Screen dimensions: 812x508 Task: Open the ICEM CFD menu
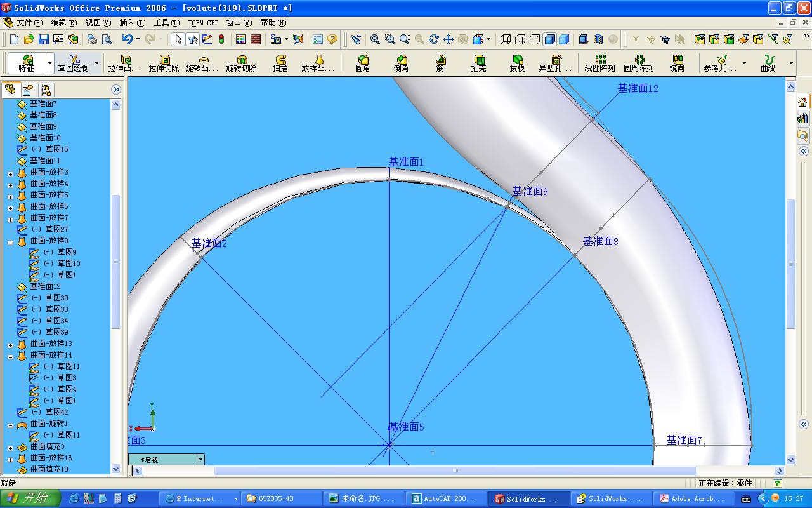pyautogui.click(x=204, y=22)
